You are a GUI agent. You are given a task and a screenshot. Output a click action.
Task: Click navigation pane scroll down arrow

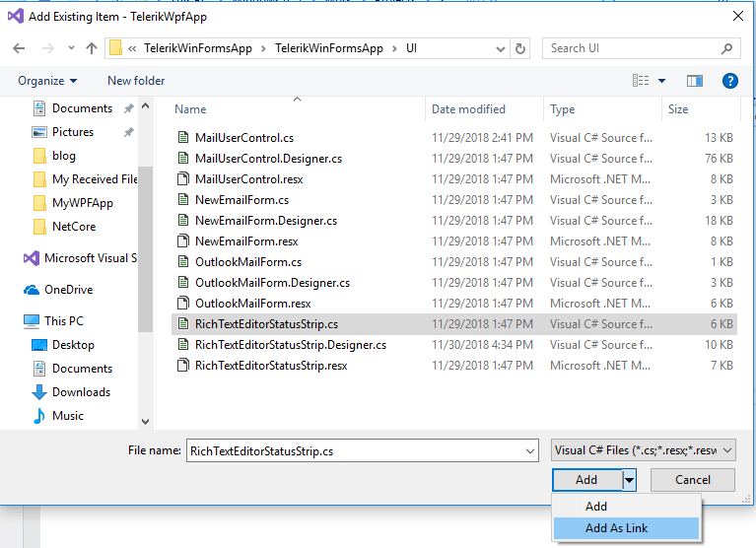145,422
